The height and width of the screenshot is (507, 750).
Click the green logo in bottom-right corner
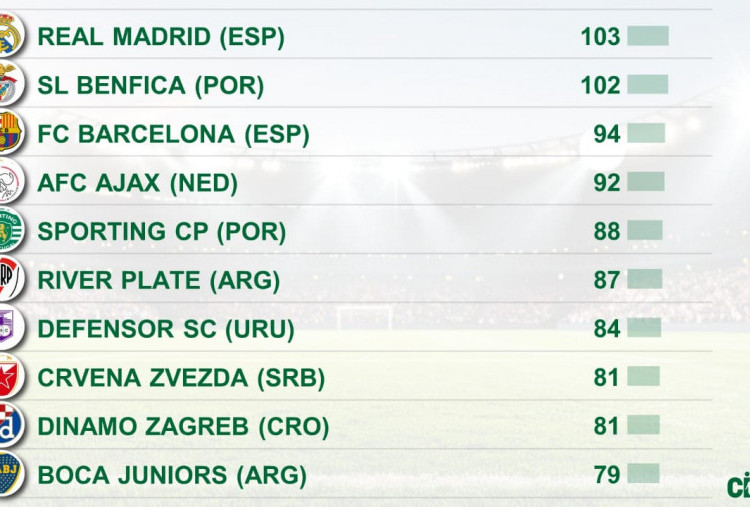coord(739,486)
